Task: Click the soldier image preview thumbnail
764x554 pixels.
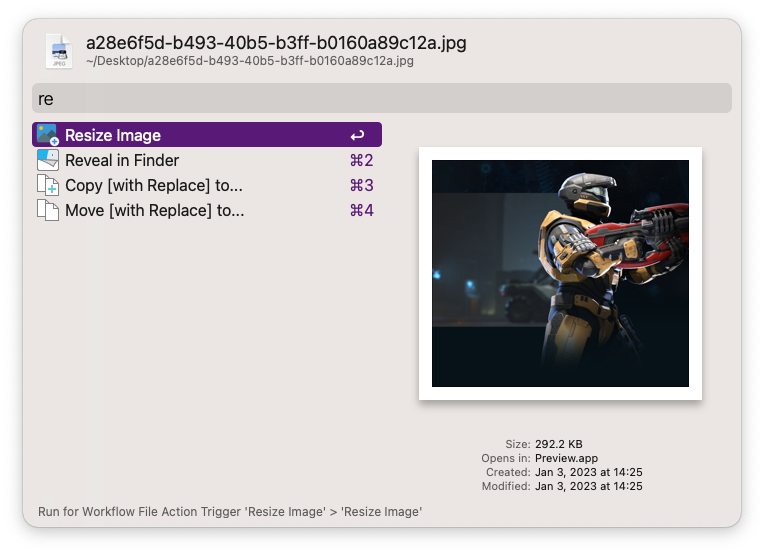Action: click(560, 273)
